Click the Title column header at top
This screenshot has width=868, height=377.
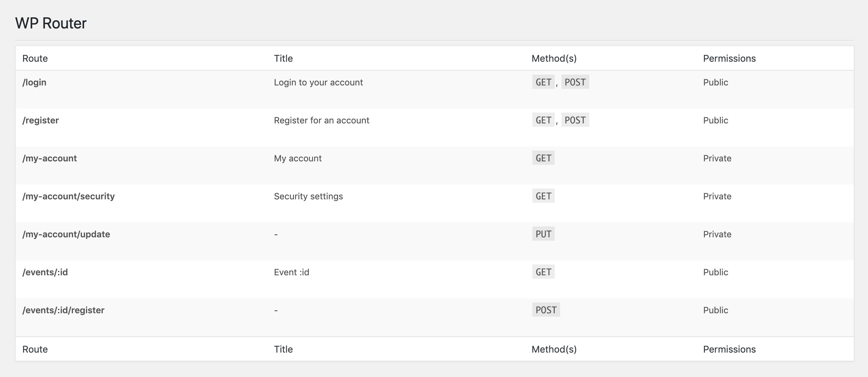[283, 58]
